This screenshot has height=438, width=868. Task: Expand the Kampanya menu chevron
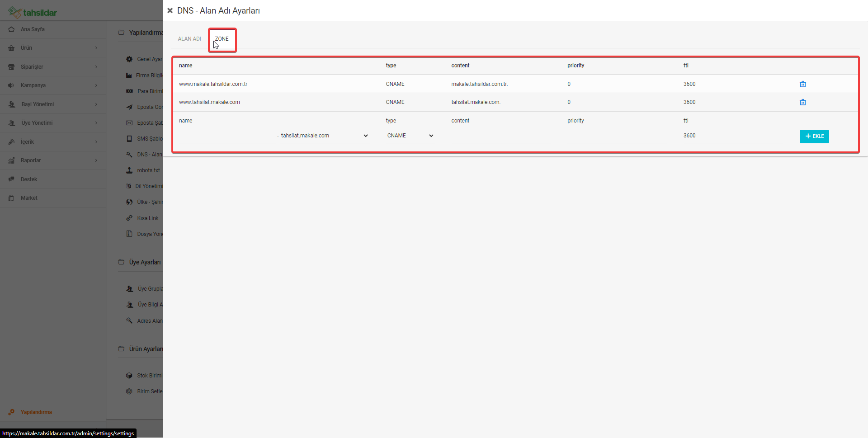(x=96, y=85)
